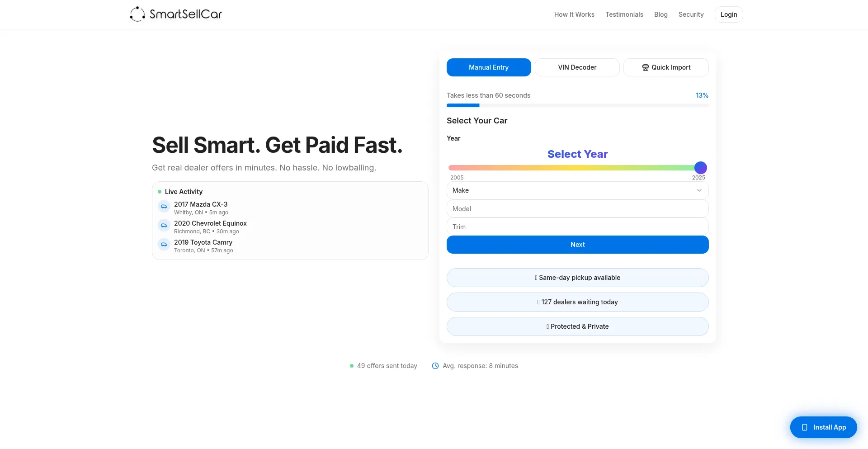Click the car icon beside 2020 Chevrolet Equinox

pyautogui.click(x=164, y=225)
